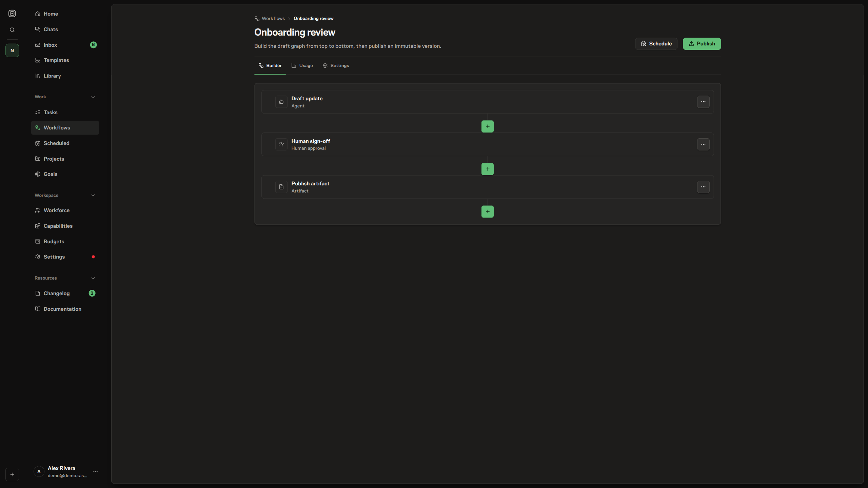
Task: Click the Onboarding review breadcrumb
Action: [x=313, y=19]
